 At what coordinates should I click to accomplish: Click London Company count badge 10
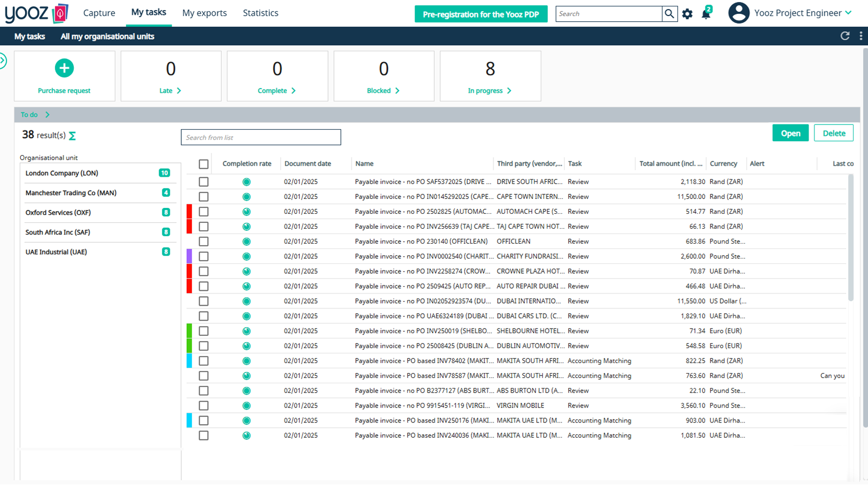[165, 173]
